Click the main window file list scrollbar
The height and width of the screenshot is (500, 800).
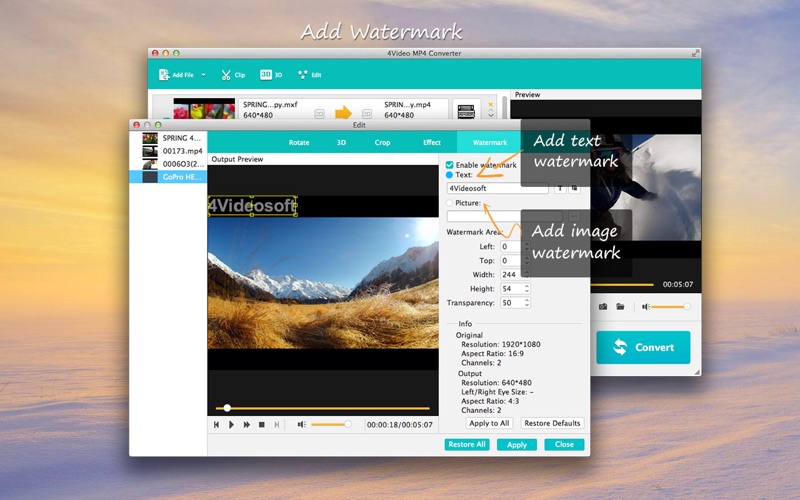click(505, 108)
